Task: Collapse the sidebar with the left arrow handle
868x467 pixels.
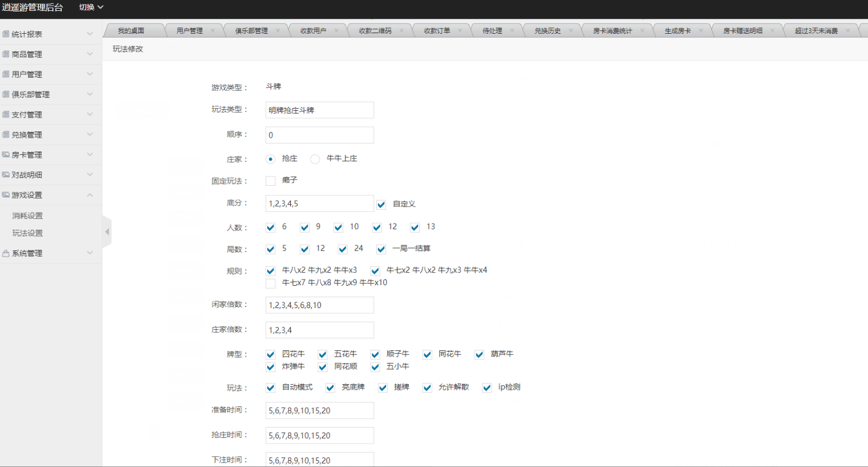Action: [x=107, y=231]
